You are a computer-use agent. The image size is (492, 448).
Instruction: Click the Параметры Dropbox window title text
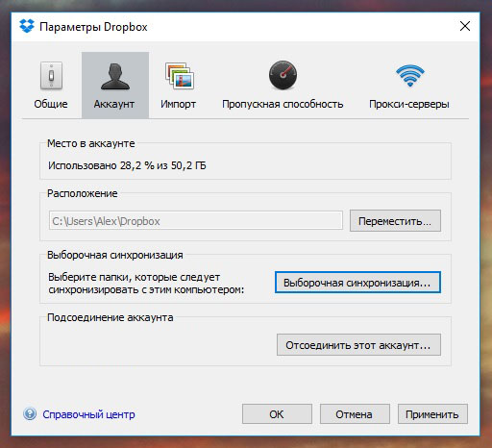(93, 27)
